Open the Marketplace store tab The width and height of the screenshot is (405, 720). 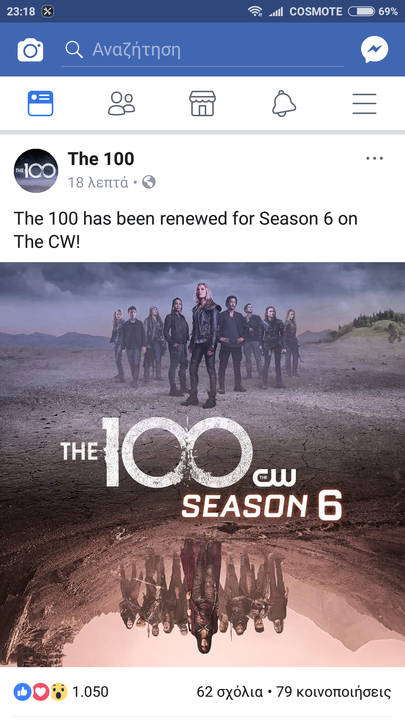(x=202, y=103)
